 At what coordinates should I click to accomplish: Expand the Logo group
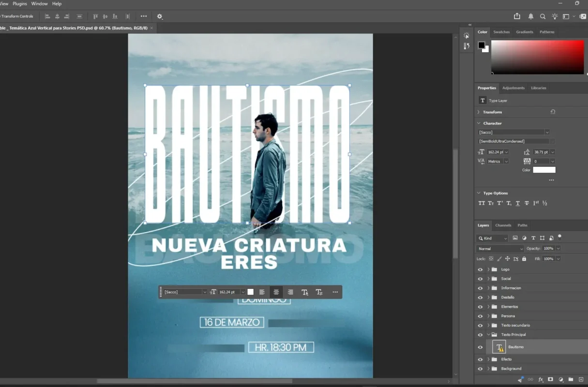(488, 269)
